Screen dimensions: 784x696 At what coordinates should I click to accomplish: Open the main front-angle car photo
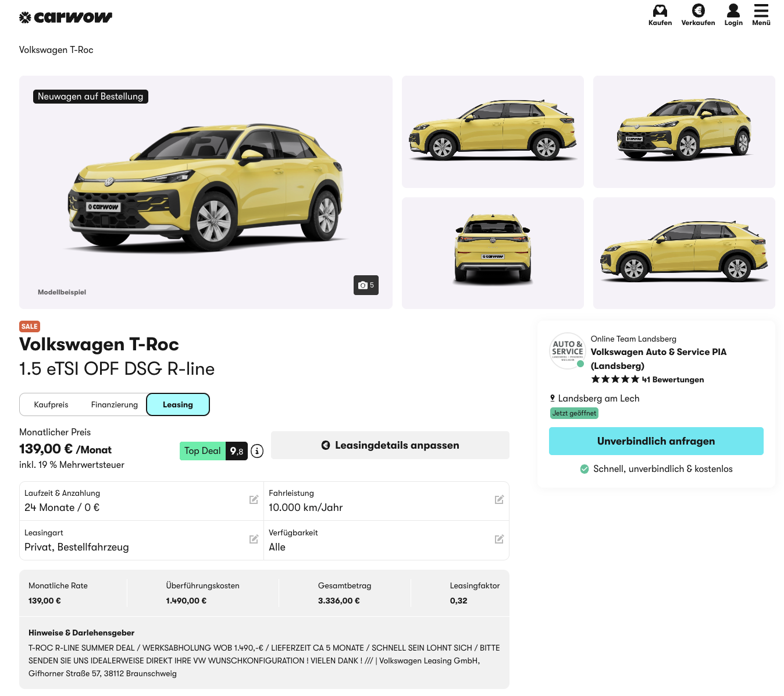coord(206,192)
